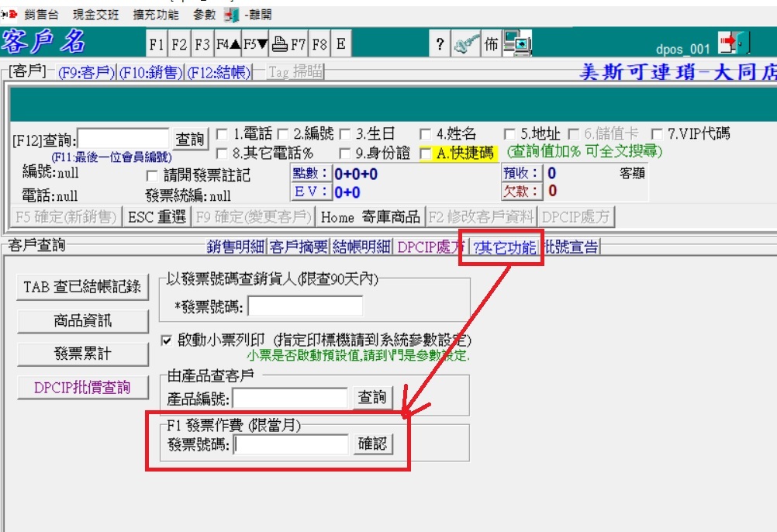The width and height of the screenshot is (777, 532).
Task: Check the 3.生日 search option
Action: (x=345, y=133)
